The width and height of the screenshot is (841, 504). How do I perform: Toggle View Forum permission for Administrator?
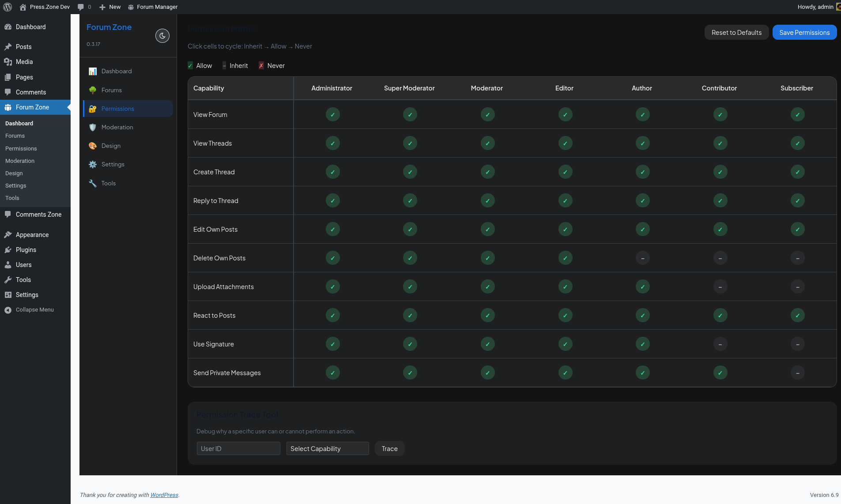(332, 114)
